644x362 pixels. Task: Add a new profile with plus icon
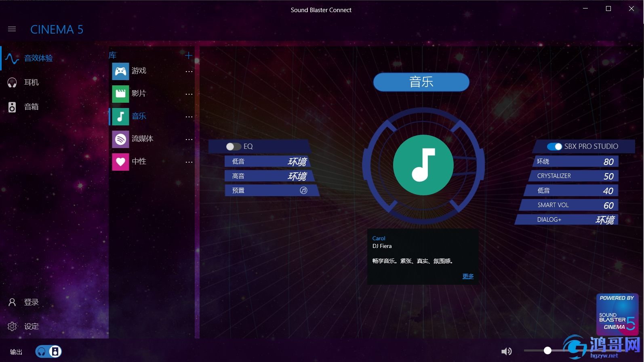188,55
